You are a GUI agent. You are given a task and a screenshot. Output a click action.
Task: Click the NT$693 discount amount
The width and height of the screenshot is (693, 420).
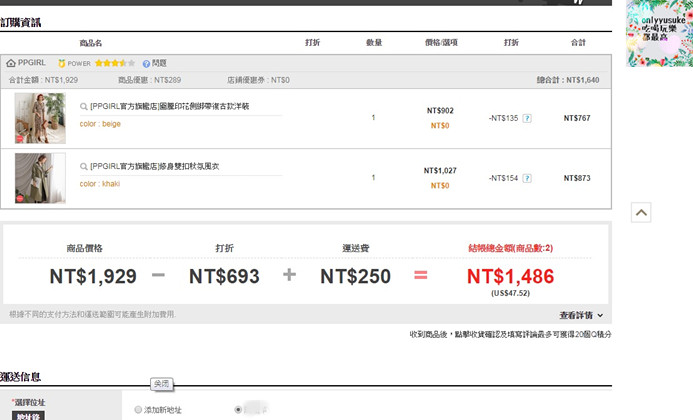pyautogui.click(x=224, y=276)
